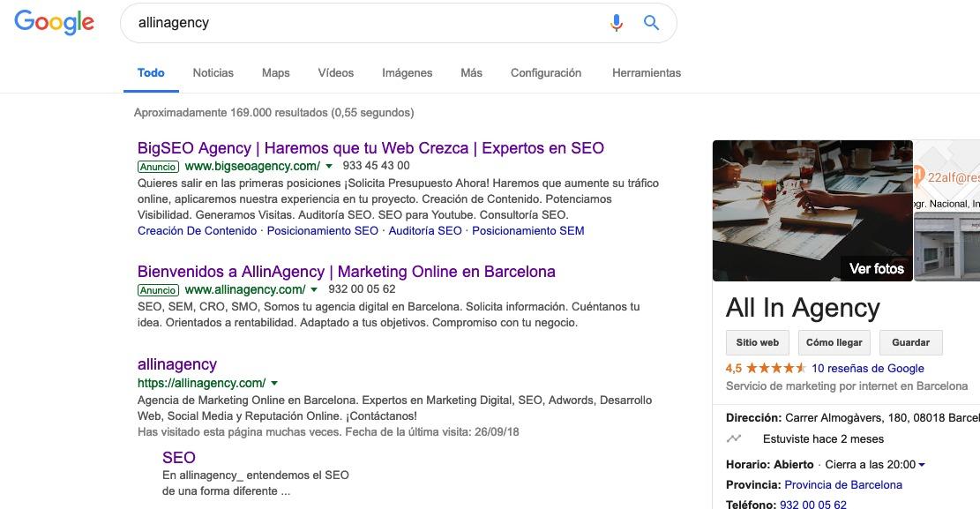
Task: Open the Maps tab
Action: coord(275,72)
